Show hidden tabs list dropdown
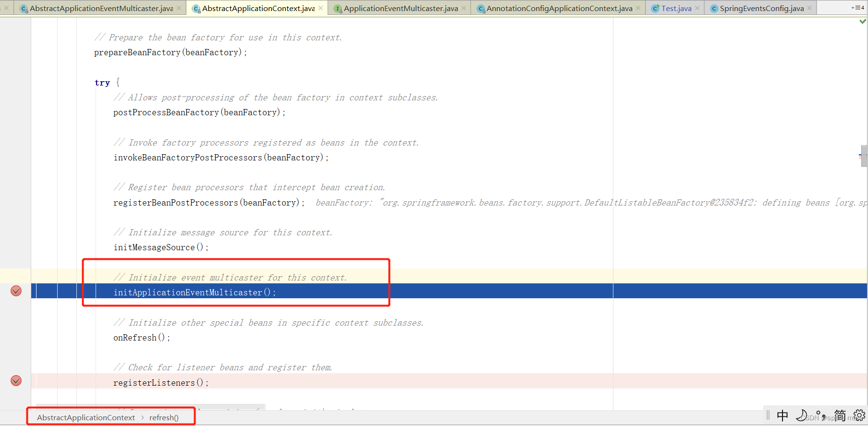The image size is (868, 426). point(857,8)
